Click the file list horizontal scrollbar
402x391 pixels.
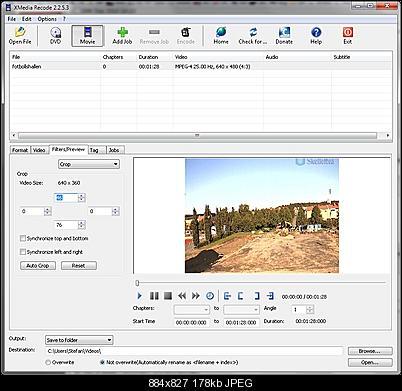(197, 135)
